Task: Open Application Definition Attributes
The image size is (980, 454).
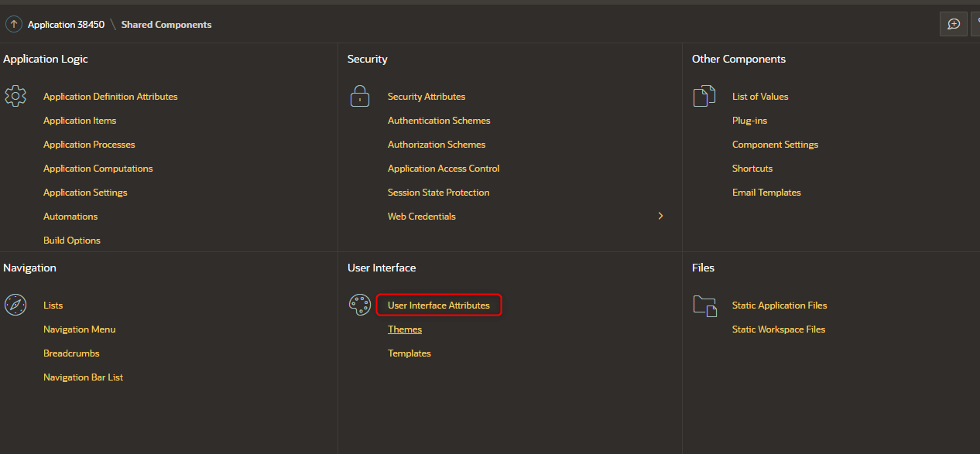Action: point(110,96)
